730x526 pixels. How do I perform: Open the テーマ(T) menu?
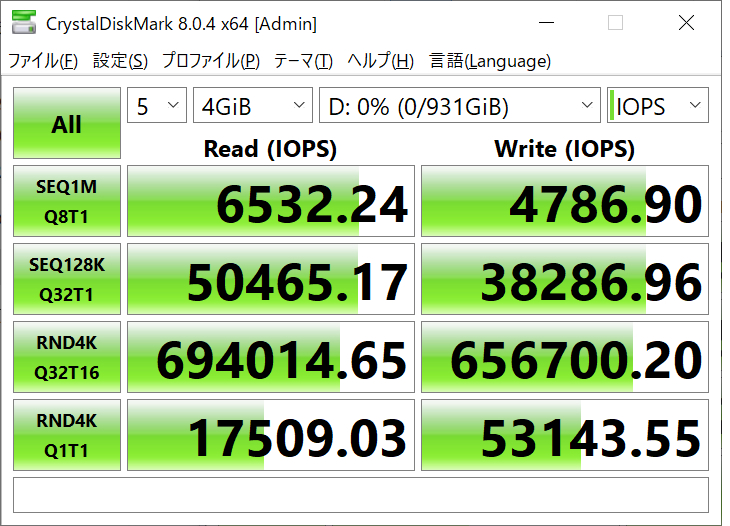(x=303, y=61)
